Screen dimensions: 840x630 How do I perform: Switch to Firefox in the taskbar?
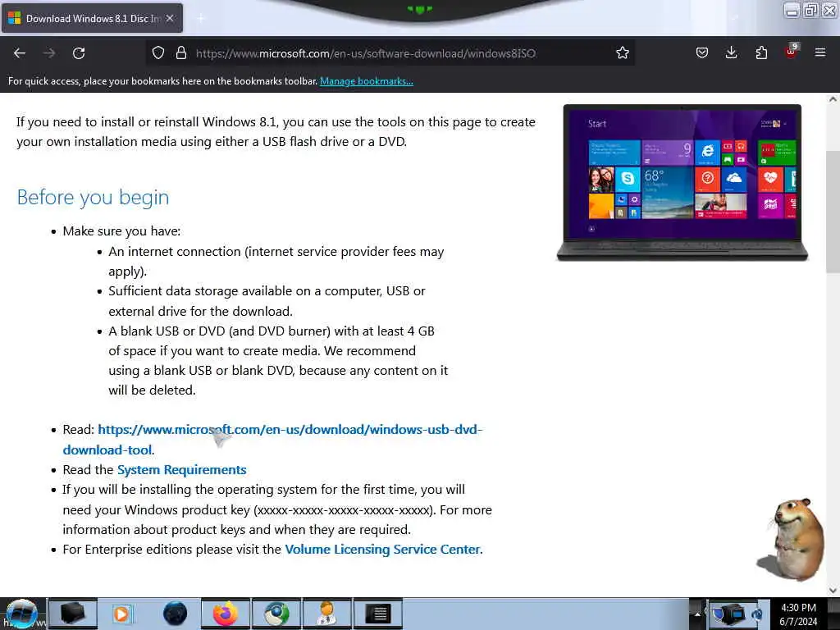(x=226, y=614)
